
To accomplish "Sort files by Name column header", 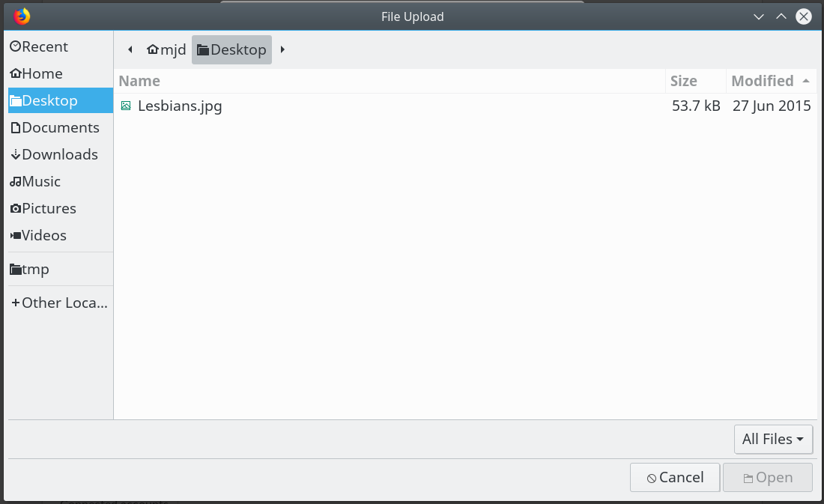I will tap(390, 81).
